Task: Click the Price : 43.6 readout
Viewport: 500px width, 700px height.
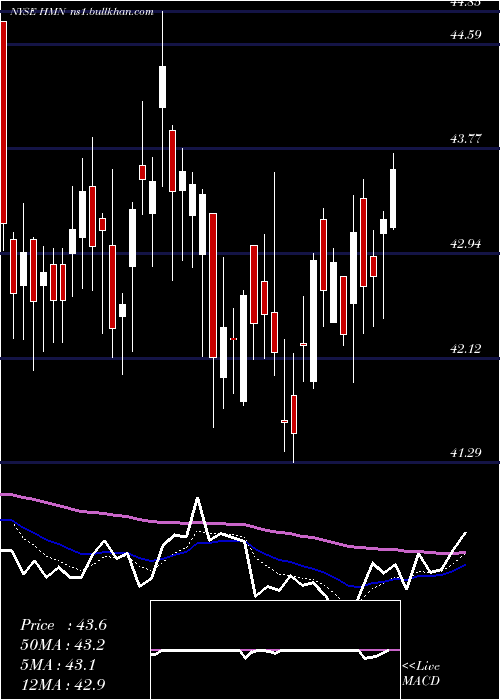Action: click(x=63, y=625)
